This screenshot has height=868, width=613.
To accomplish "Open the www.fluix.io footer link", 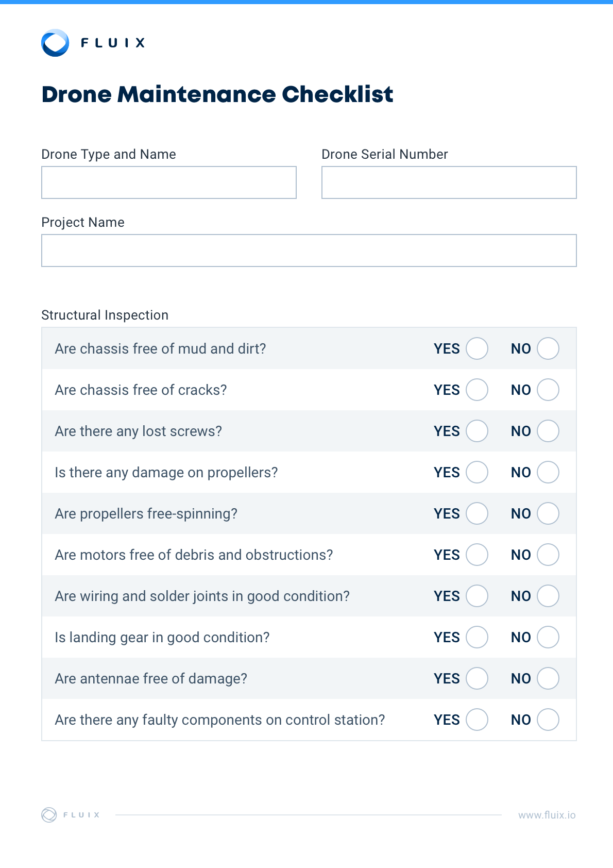I will click(x=547, y=815).
